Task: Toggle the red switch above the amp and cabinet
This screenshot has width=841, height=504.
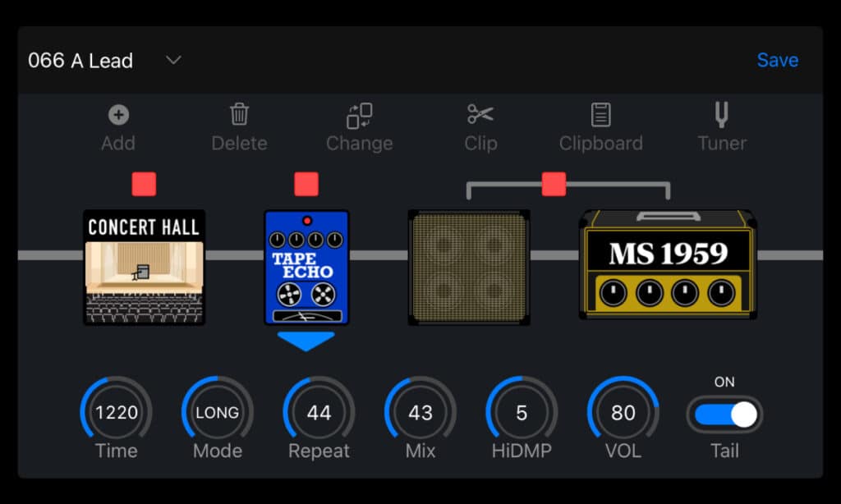Action: 554,184
